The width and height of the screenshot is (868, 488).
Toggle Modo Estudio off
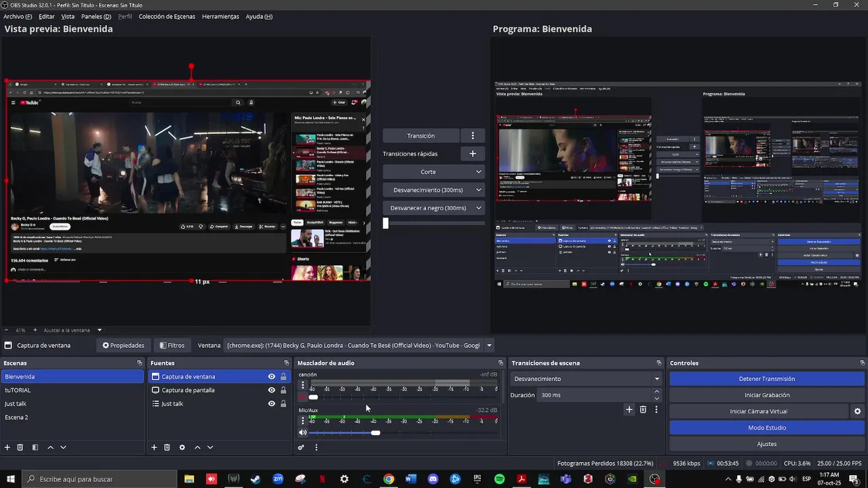point(767,428)
